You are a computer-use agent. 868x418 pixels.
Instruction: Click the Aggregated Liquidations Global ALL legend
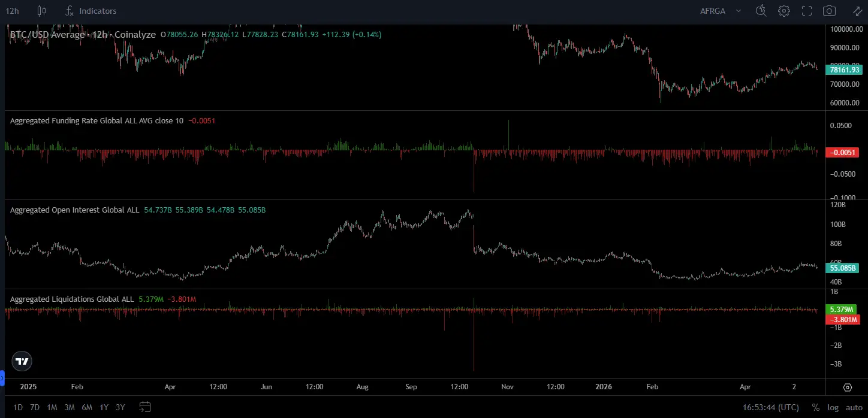coord(72,299)
